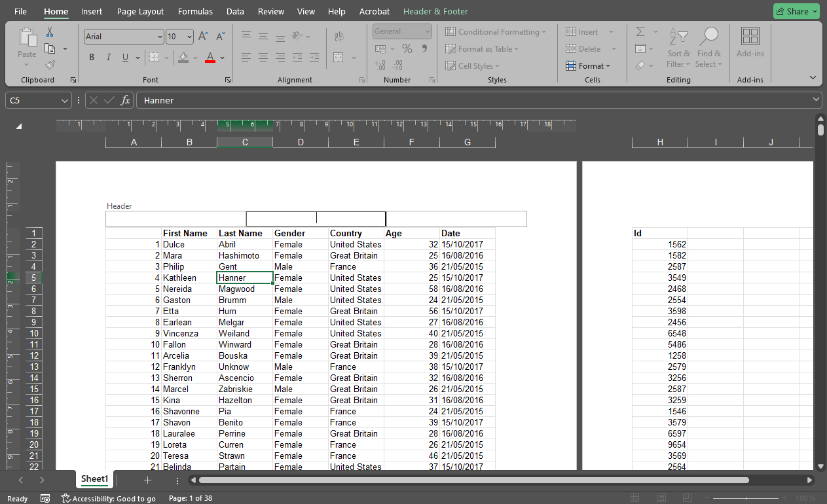
Task: Toggle Bold formatting
Action: [92, 58]
